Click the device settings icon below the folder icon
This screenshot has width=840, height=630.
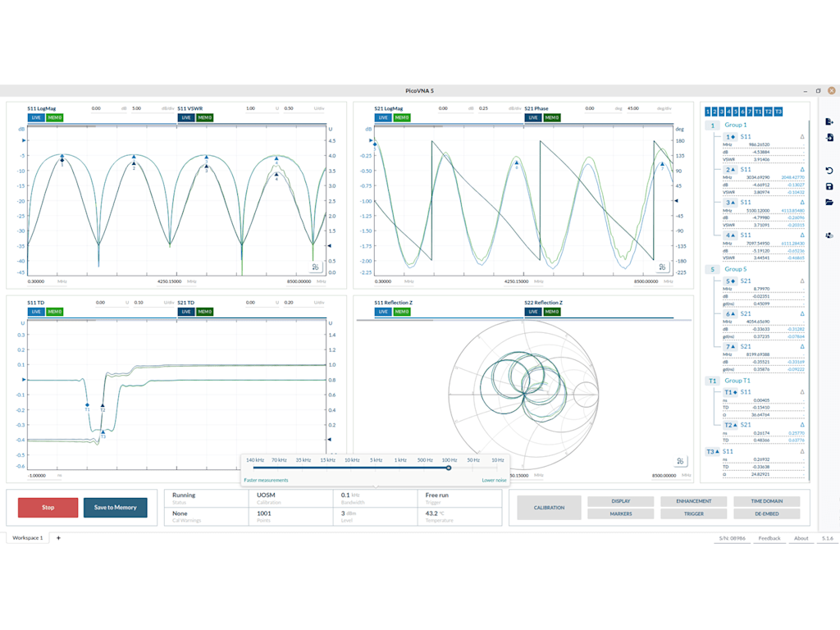point(829,235)
